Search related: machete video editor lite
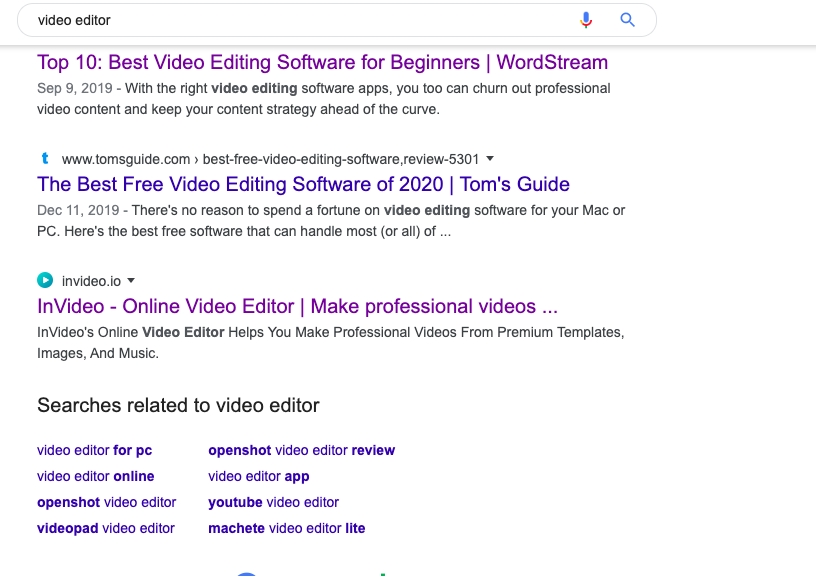816x576 pixels. click(287, 528)
